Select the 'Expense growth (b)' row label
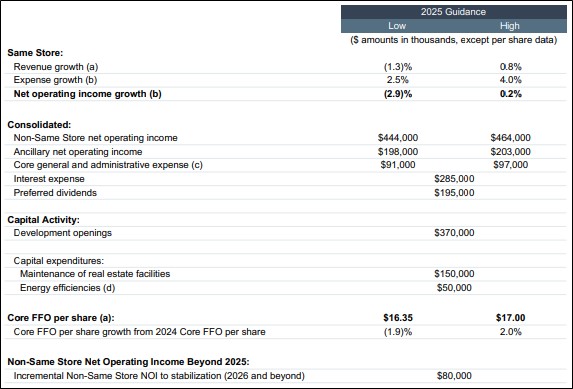573x389 pixels. [x=55, y=80]
